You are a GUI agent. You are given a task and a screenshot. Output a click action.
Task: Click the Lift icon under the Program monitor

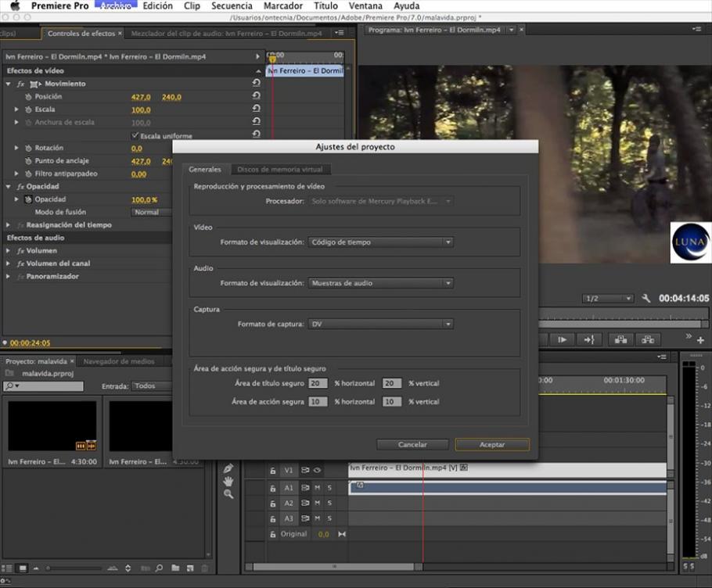619,339
